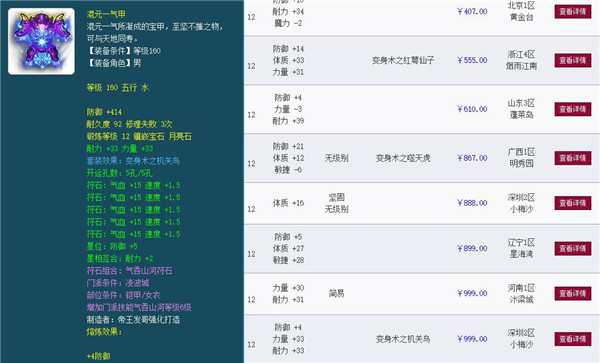Click the server name 北京1区 黄金台
Viewport: 600px width, 363px height.
521,11
